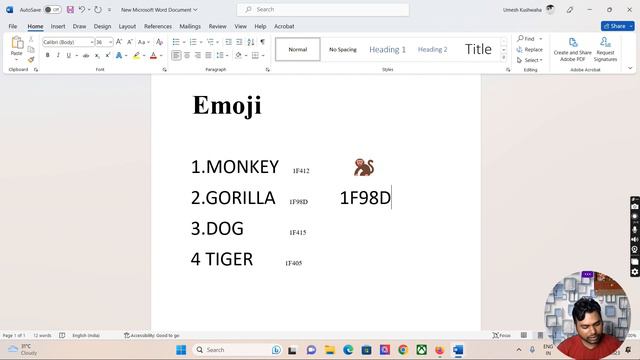Redo the last action
640x360 pixels.
(98, 9)
